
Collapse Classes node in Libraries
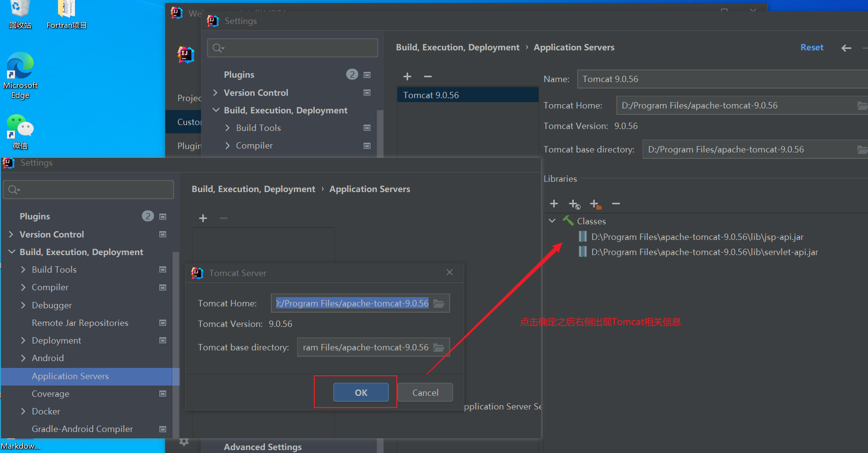552,221
